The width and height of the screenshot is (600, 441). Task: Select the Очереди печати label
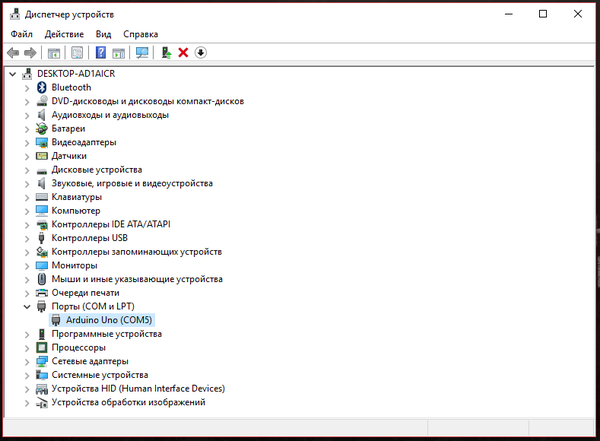(x=85, y=293)
